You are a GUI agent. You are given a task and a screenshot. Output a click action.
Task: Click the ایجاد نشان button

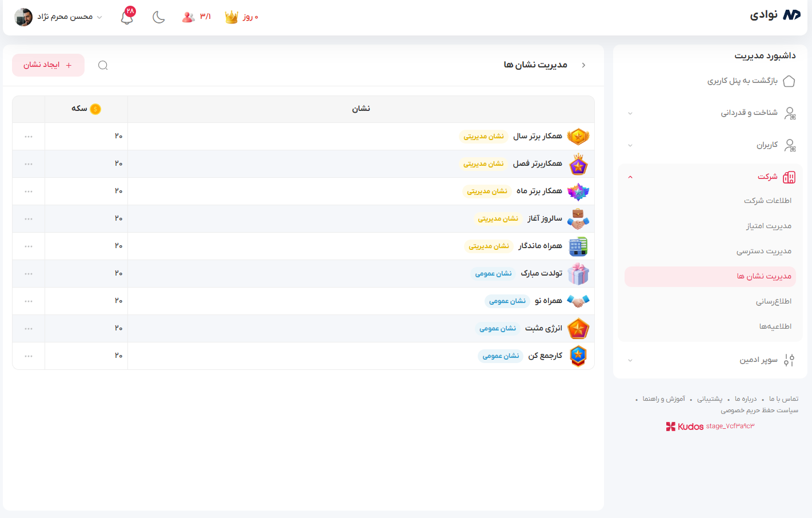48,65
